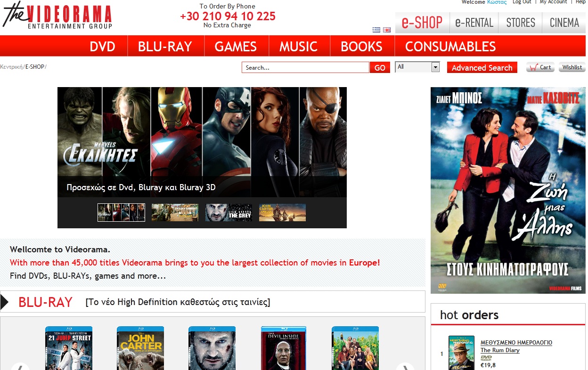The width and height of the screenshot is (588, 370).
Task: Open Advanced Search
Action: coord(482,67)
